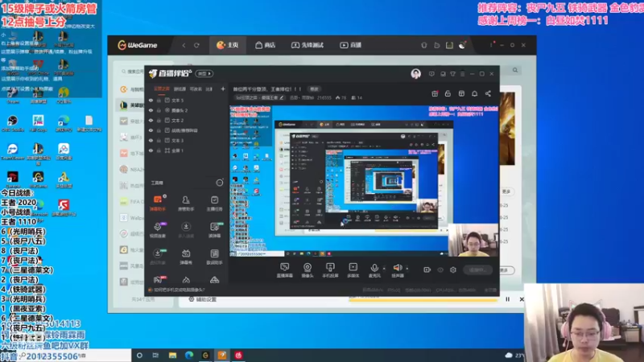Screen dimensions: 644x362
Task: Click the bell notification icon in the stream info bar
Action: [474, 93]
